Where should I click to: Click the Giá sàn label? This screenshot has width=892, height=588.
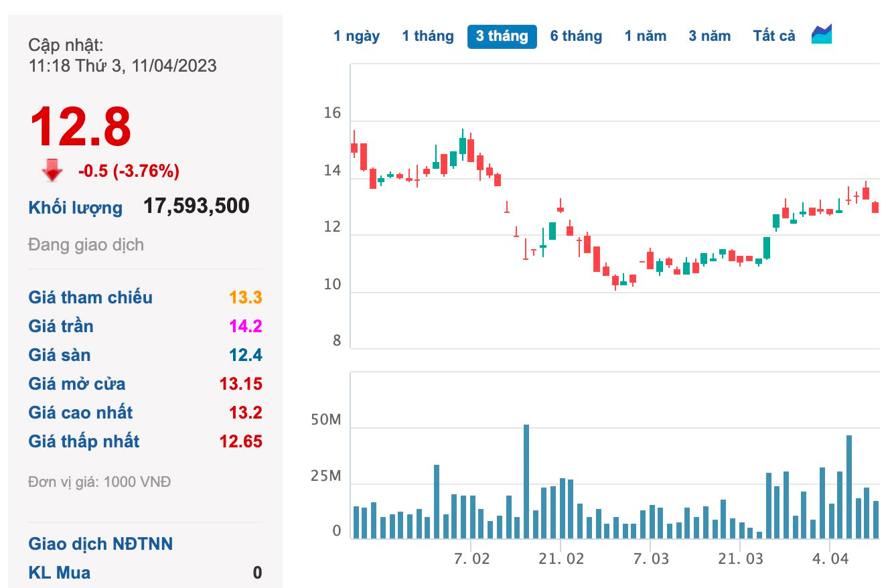pos(60,355)
